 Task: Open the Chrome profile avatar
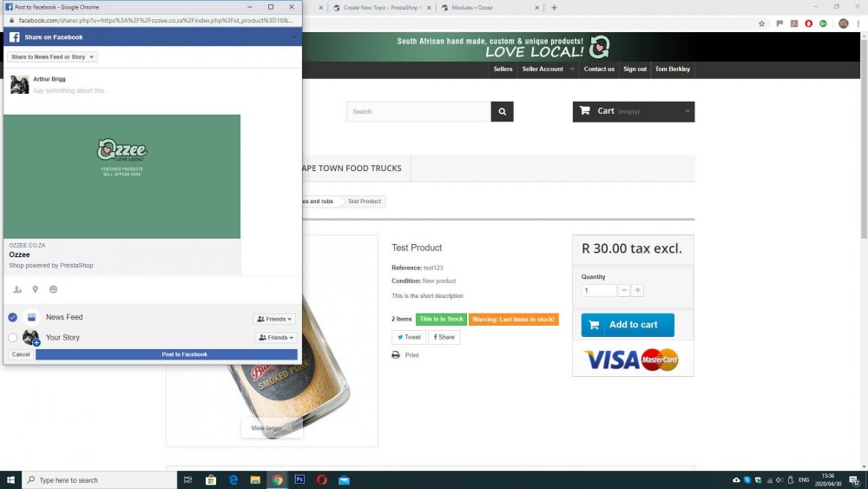point(843,23)
